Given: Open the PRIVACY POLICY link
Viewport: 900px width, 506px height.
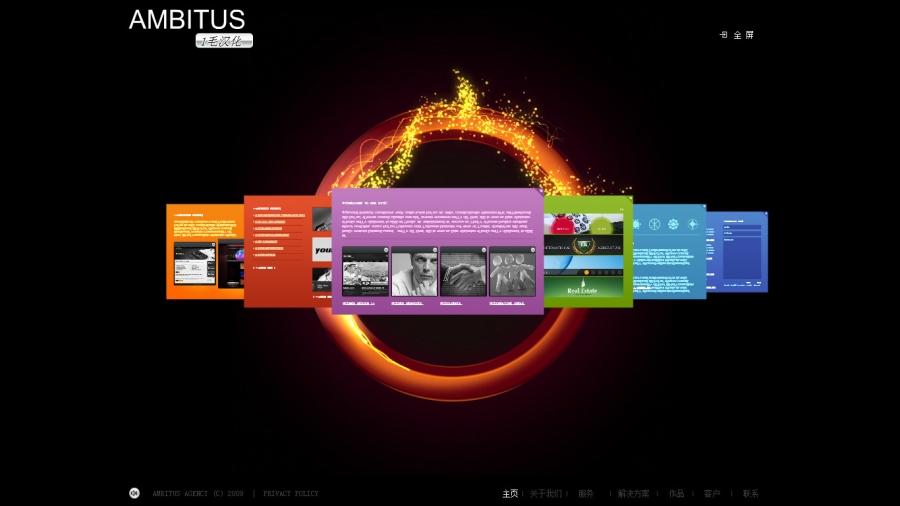Looking at the screenshot, I should (x=290, y=493).
